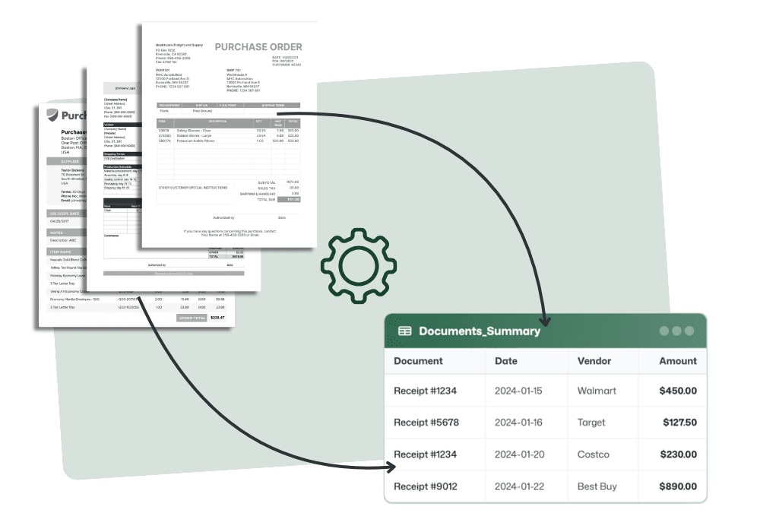Select the Receipt #9012 cell
This screenshot has height=532, width=760.
tap(426, 486)
